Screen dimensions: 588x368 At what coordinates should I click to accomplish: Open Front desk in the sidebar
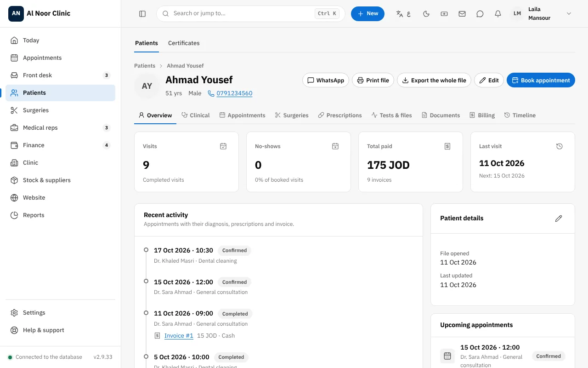pyautogui.click(x=60, y=75)
